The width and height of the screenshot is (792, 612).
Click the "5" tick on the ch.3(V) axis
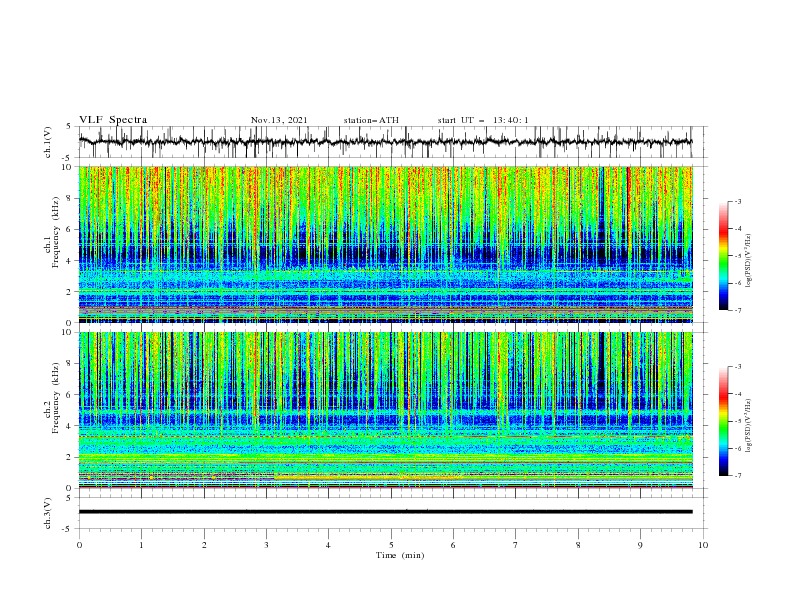tap(70, 497)
